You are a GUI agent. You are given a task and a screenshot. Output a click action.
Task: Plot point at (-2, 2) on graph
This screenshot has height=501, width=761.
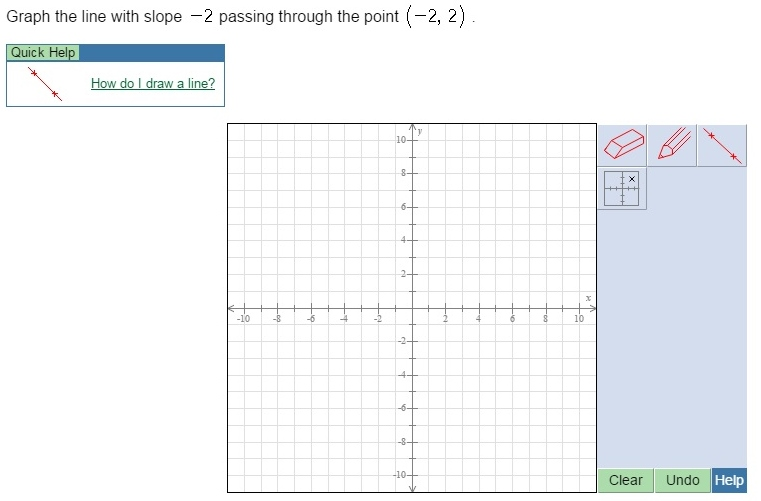[x=379, y=274]
